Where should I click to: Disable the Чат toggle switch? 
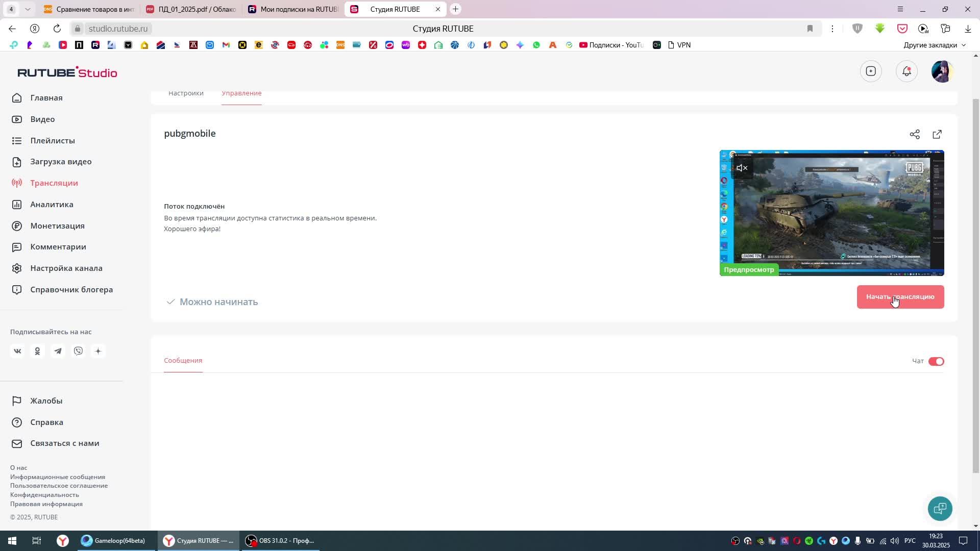point(936,361)
